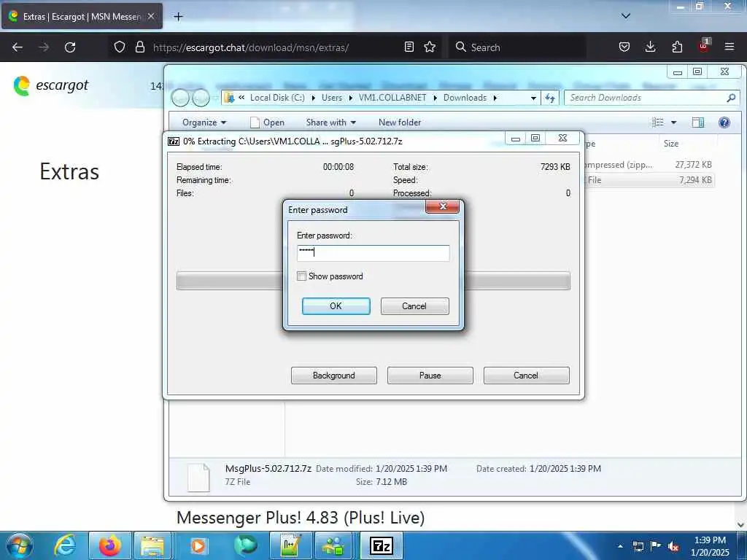Select the 27,372 KB compressed file row

(x=649, y=165)
